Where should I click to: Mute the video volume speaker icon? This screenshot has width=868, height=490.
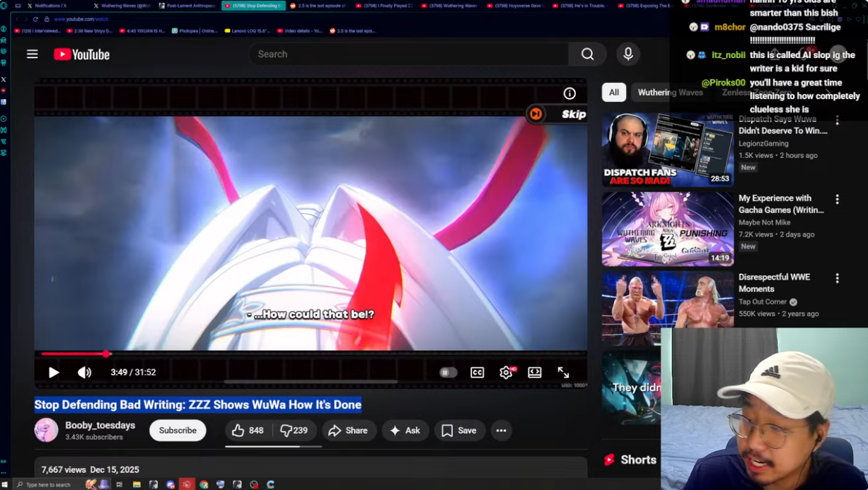click(84, 372)
